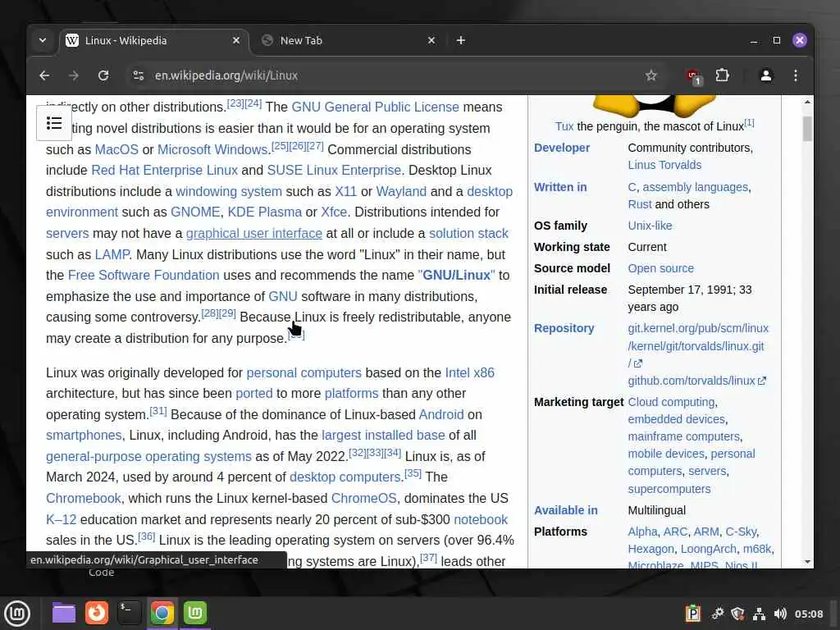Image resolution: width=840 pixels, height=630 pixels.
Task: Open the largest installed base link
Action: [383, 436]
